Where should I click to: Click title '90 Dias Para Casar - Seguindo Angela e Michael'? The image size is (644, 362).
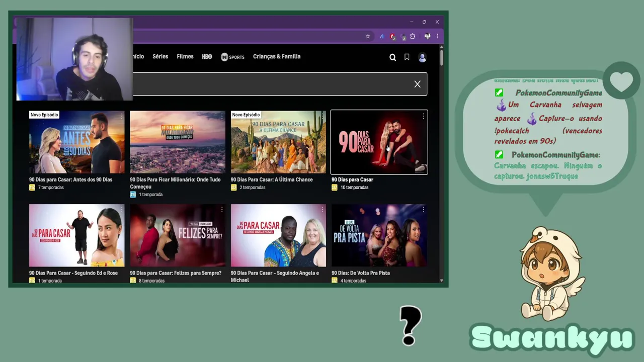(275, 277)
